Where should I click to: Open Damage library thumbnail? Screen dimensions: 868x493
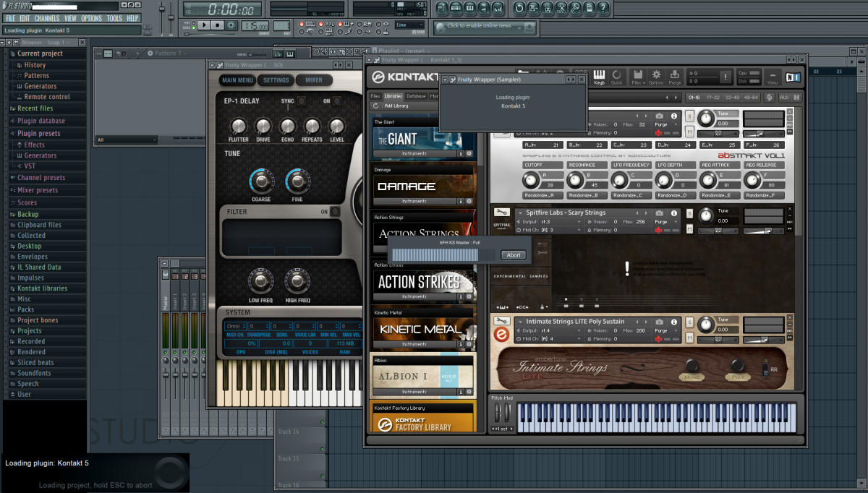(423, 186)
